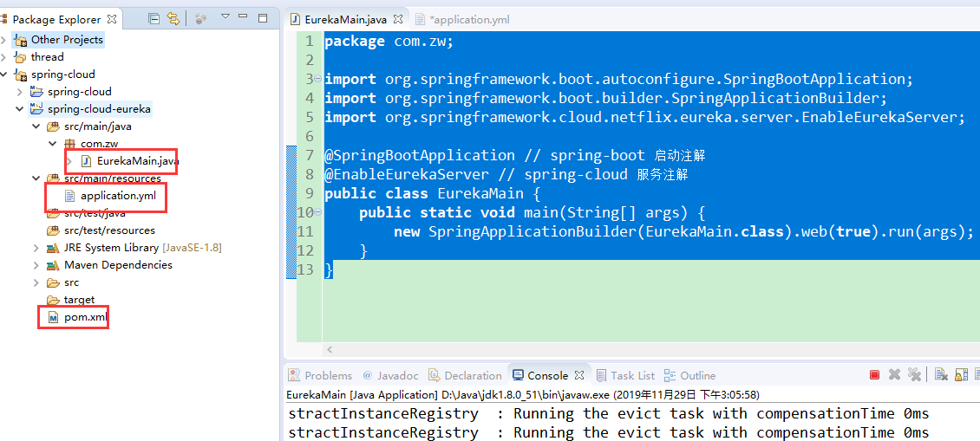Close the EurekaMain.java editor tab
Screen dimensions: 980x441
[x=398, y=19]
